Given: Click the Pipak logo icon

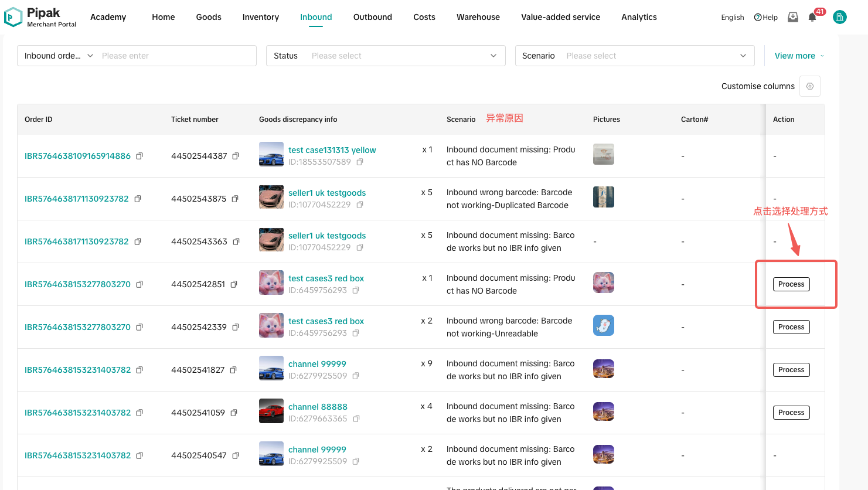Looking at the screenshot, I should coord(13,17).
